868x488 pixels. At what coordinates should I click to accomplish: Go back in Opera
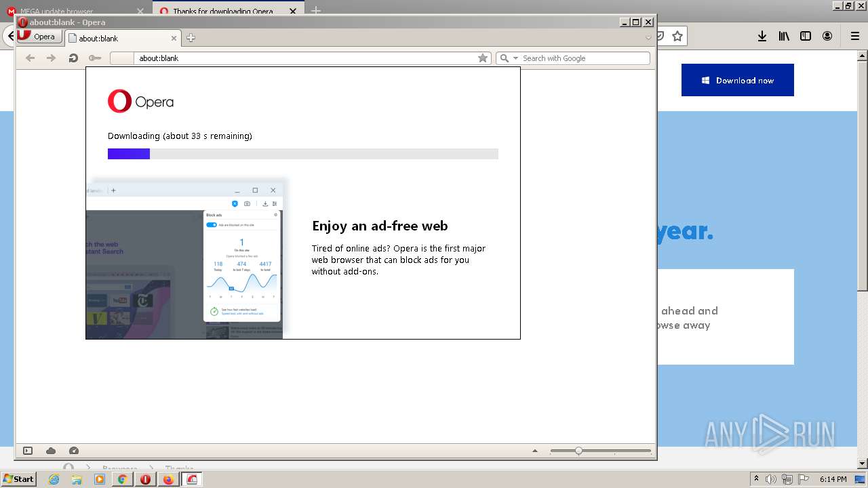coord(30,58)
